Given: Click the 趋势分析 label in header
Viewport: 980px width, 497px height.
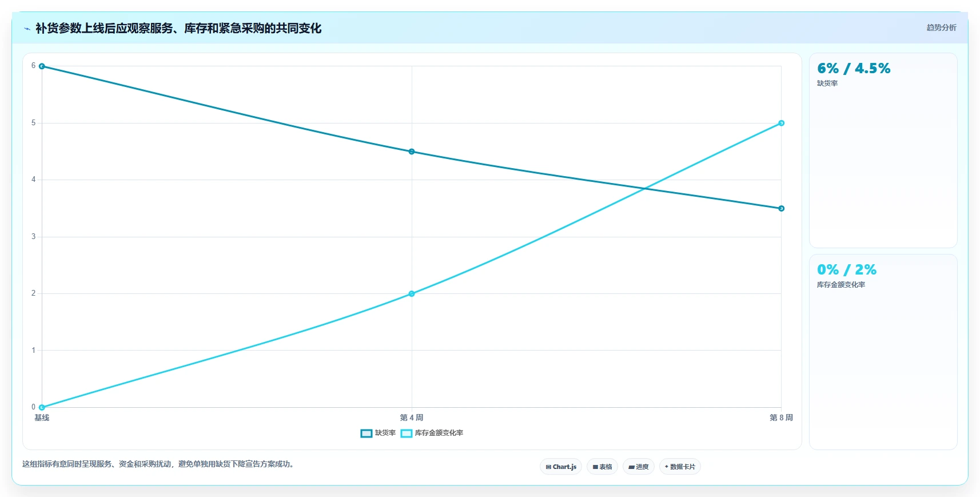Looking at the screenshot, I should click(x=941, y=27).
